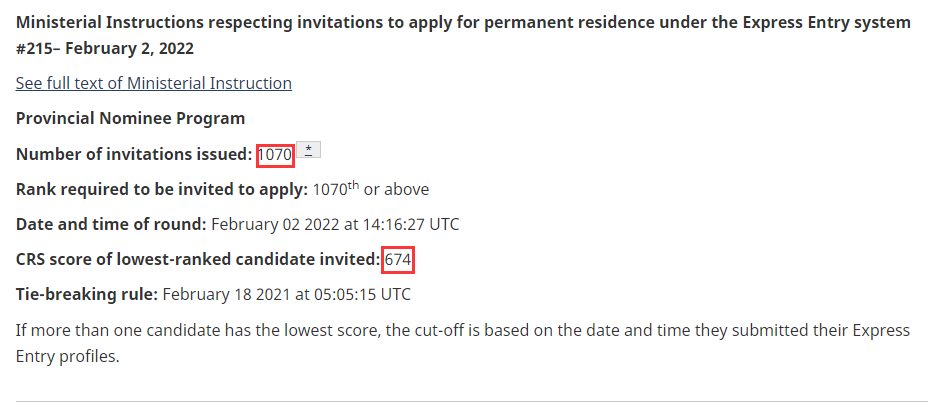This screenshot has height=406, width=935.
Task: Click the 'Date and time of round:' label
Action: click(x=110, y=224)
